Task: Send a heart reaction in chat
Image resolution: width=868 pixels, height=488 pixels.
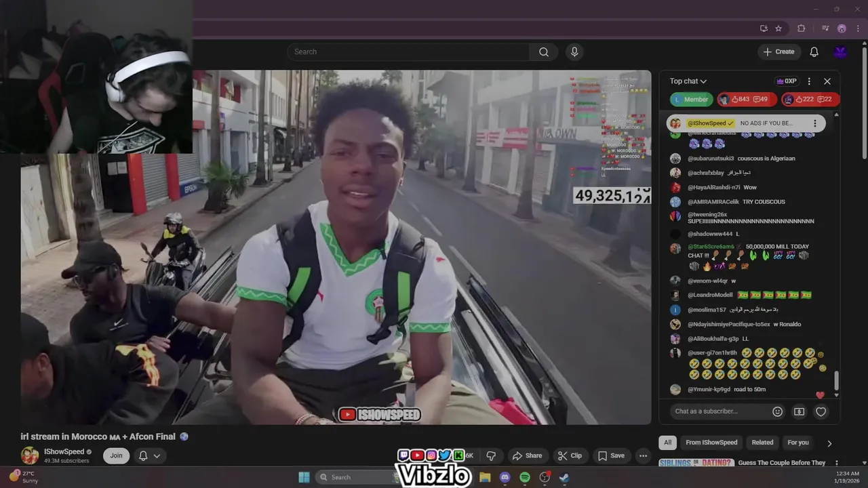Action: (821, 411)
